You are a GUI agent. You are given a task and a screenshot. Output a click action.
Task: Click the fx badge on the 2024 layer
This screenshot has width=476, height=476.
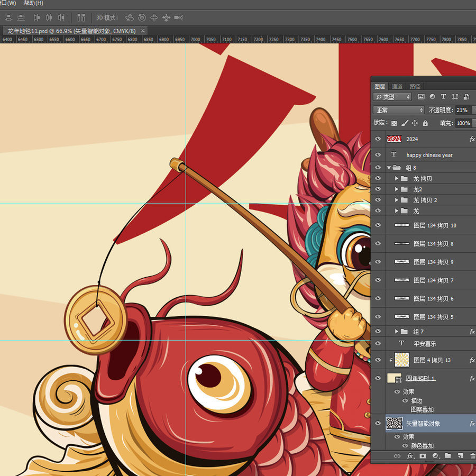(x=472, y=139)
